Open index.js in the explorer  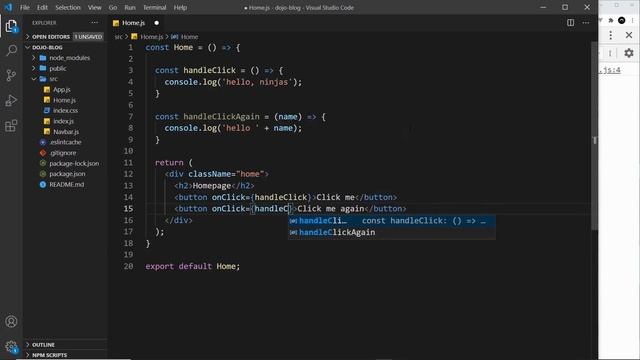point(63,121)
